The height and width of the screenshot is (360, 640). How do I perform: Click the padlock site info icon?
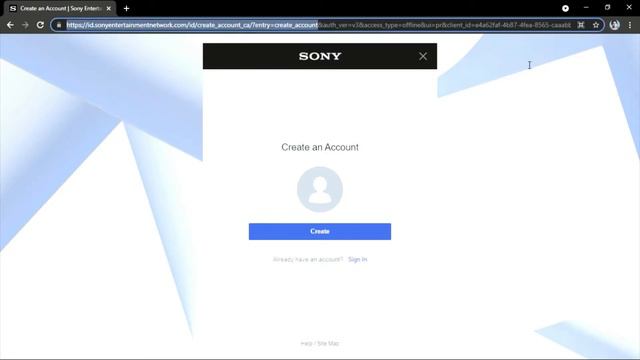pos(59,25)
